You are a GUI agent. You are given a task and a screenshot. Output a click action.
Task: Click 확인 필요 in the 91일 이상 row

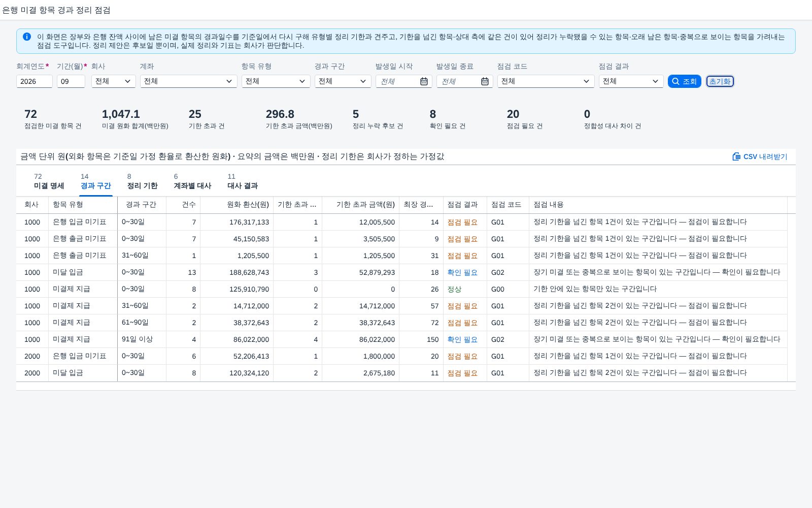[462, 339]
